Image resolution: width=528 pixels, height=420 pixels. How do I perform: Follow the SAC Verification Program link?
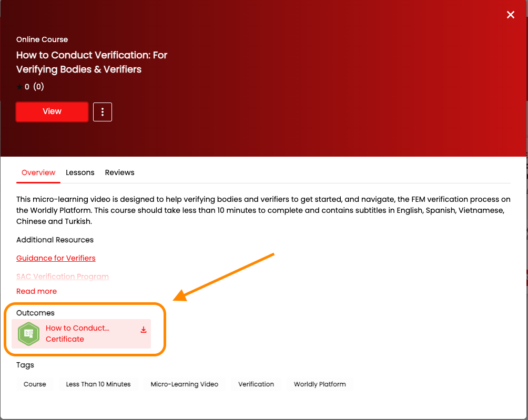[63, 276]
